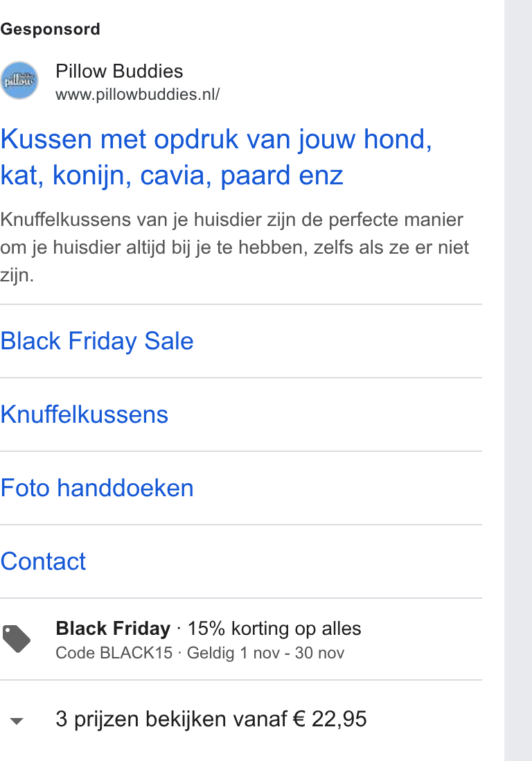Click 'Geldig 1 nov - 30 nov' text
This screenshot has width=532, height=761.
266,653
